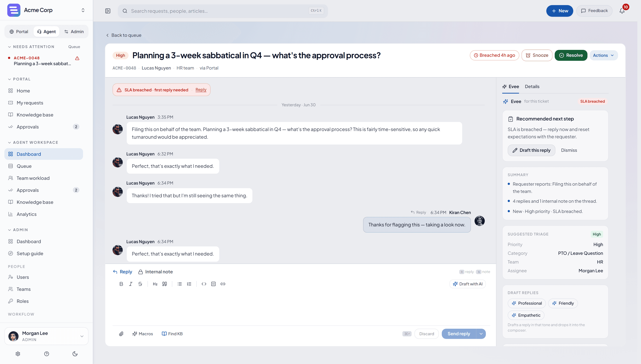
Task: Open Roles in People section
Action: pyautogui.click(x=44, y=301)
